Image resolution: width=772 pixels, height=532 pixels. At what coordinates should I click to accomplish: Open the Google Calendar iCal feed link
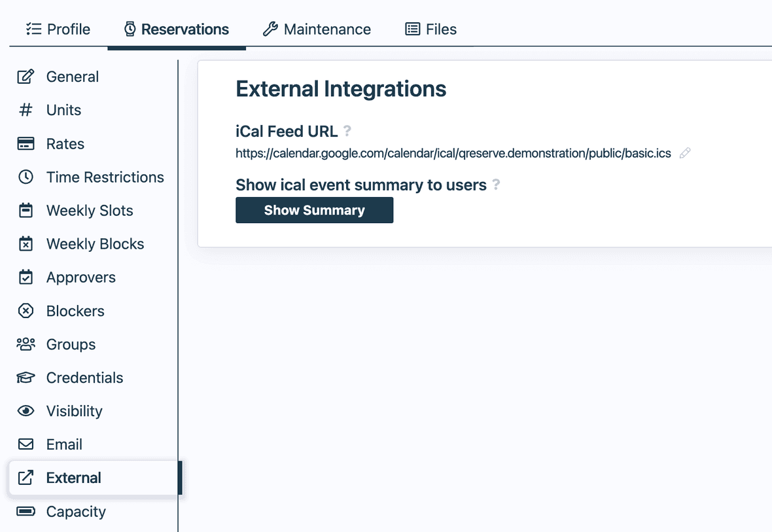click(453, 153)
